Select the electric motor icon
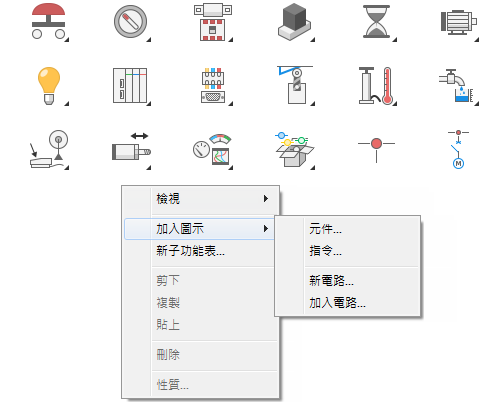Screen dimensions: 502x406 459,22
